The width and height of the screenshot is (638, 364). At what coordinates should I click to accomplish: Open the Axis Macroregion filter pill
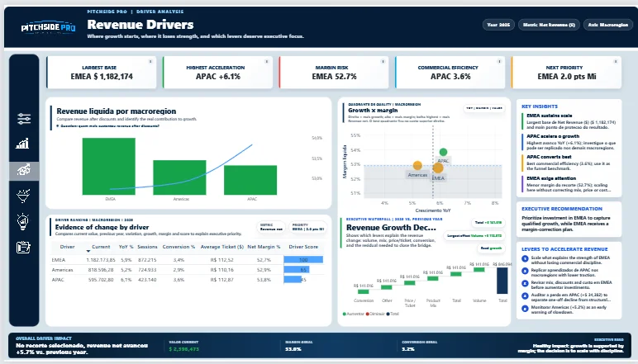[608, 25]
